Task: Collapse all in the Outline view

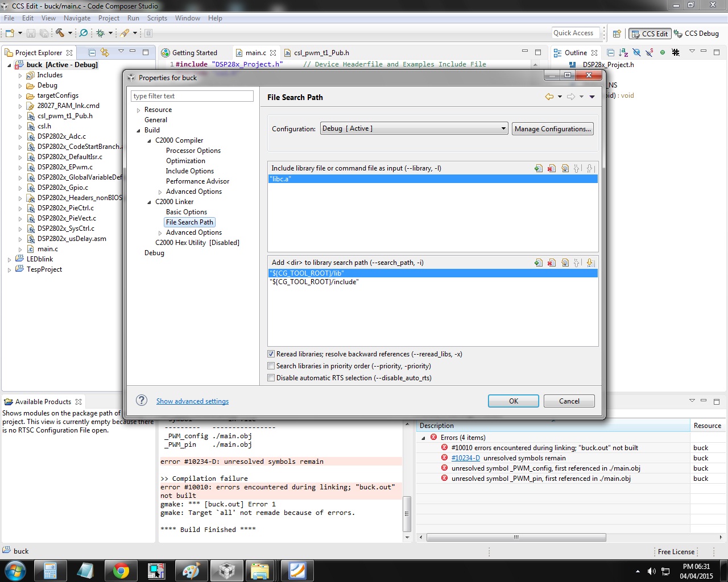Action: click(x=610, y=52)
